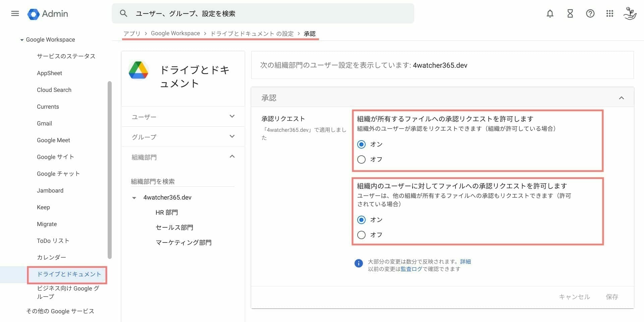Image resolution: width=644 pixels, height=322 pixels.
Task: Open サービスのステータス in sidebar
Action: click(66, 56)
